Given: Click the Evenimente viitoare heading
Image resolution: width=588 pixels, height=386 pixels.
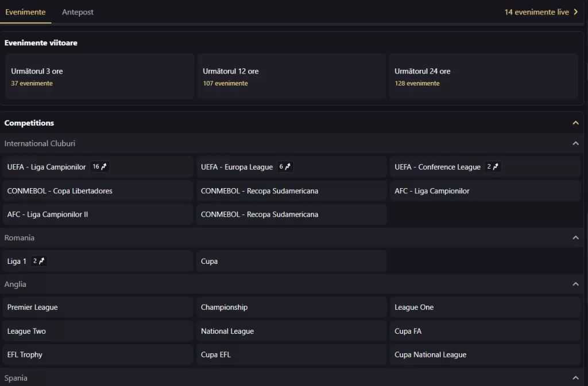Looking at the screenshot, I should 41,42.
